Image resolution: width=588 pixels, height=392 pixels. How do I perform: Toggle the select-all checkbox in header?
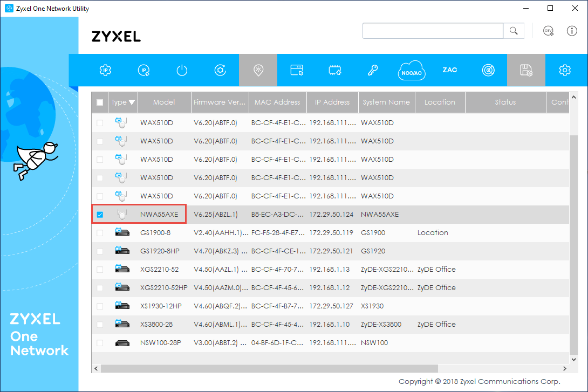(100, 102)
